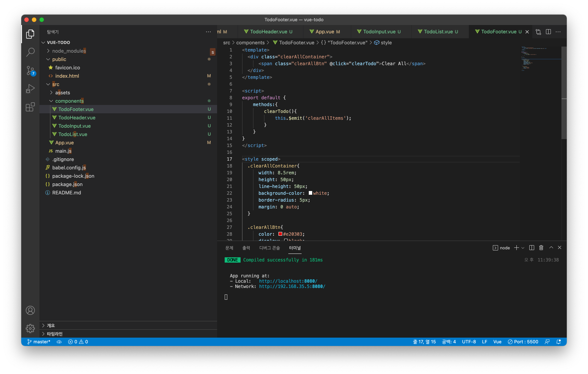Open the Search view in activity bar

click(30, 52)
